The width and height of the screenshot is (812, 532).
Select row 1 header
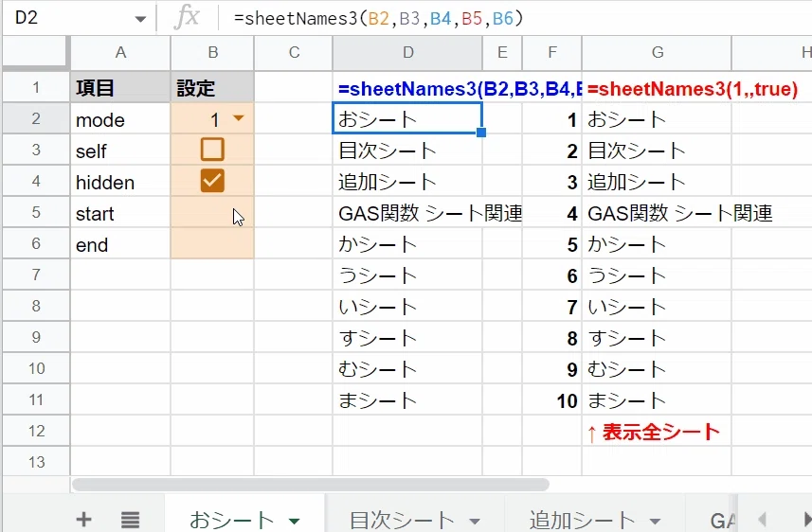36,87
